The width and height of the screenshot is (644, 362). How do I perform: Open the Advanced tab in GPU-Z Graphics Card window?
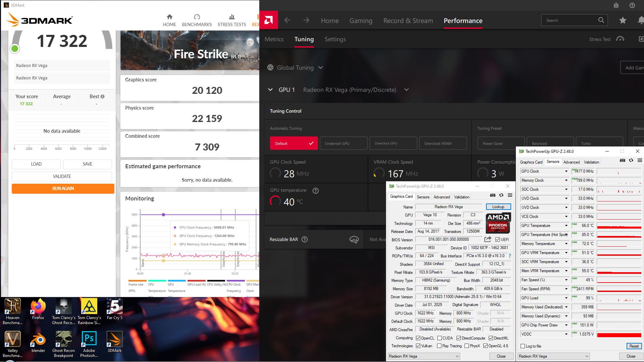click(441, 197)
